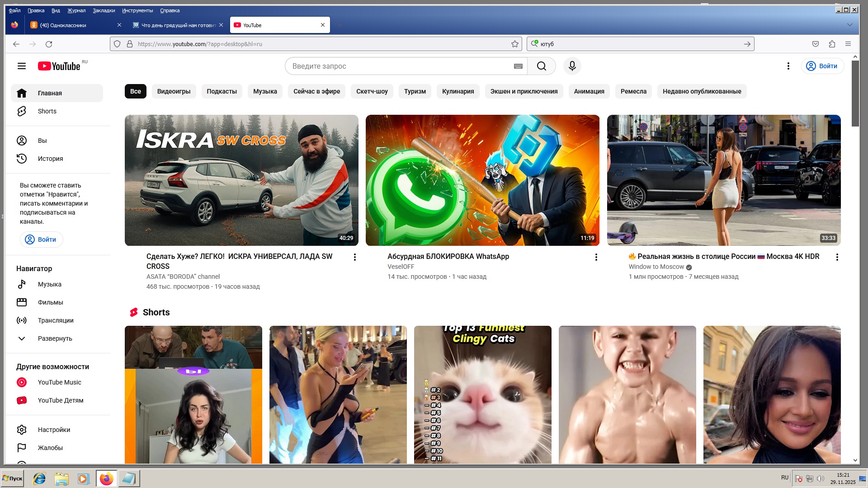Open YouTube settings three-dots menu

(x=788, y=66)
